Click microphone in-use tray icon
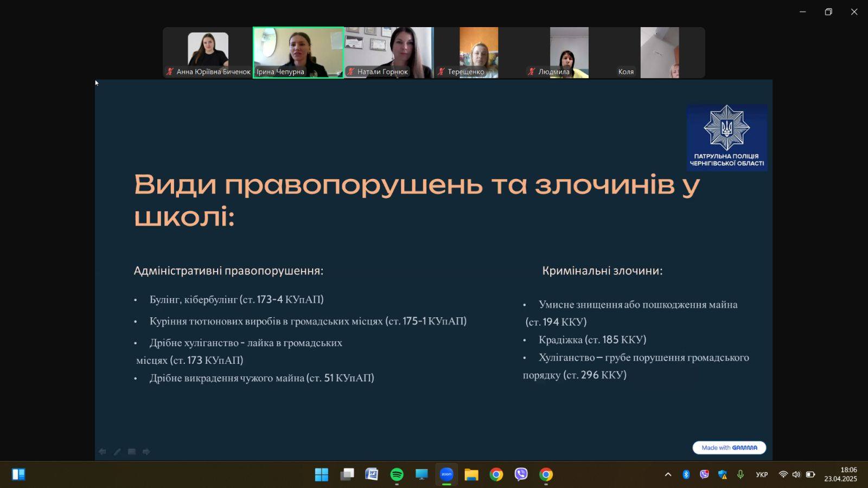The image size is (868, 488). (x=741, y=474)
